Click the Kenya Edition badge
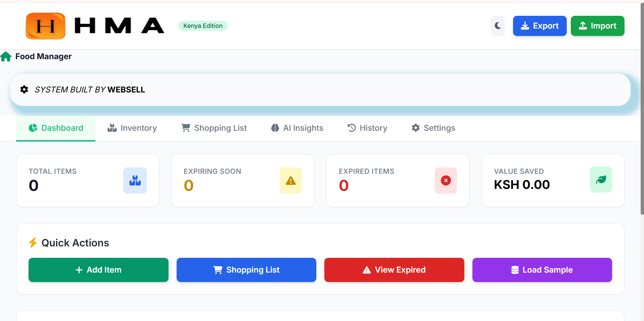 pyautogui.click(x=203, y=26)
